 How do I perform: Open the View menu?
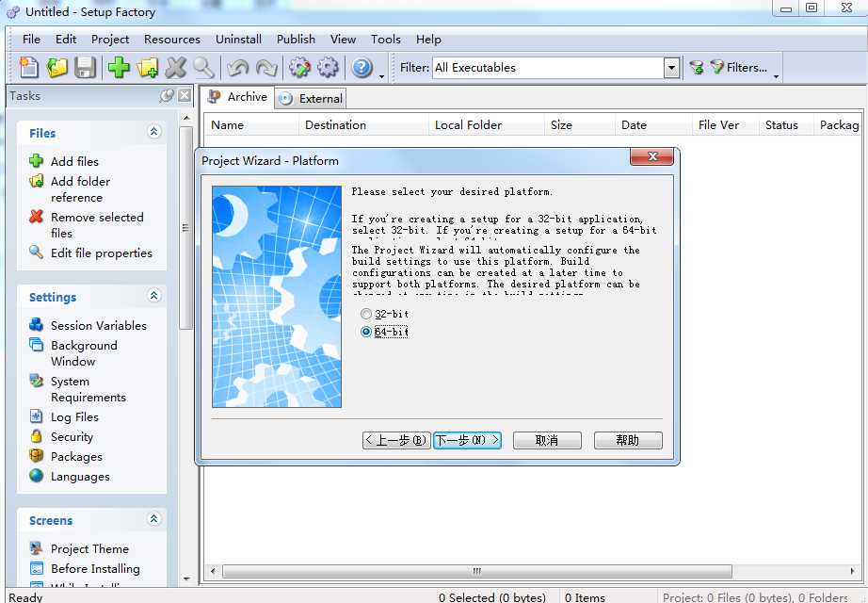pyautogui.click(x=344, y=40)
